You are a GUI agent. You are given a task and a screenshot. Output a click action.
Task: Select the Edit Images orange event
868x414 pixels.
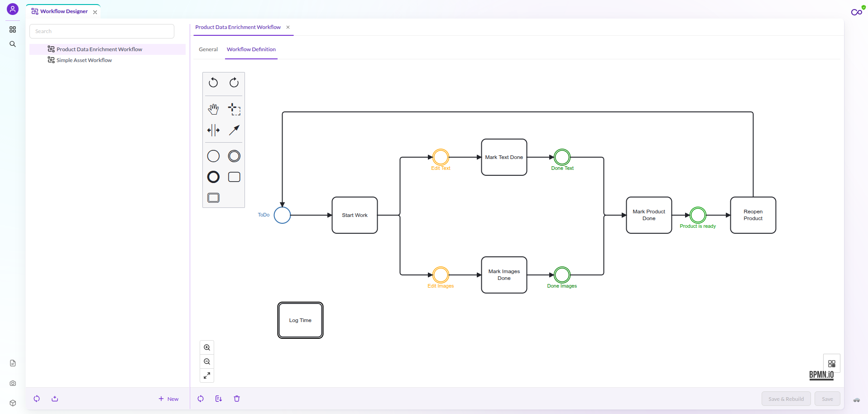point(441,275)
